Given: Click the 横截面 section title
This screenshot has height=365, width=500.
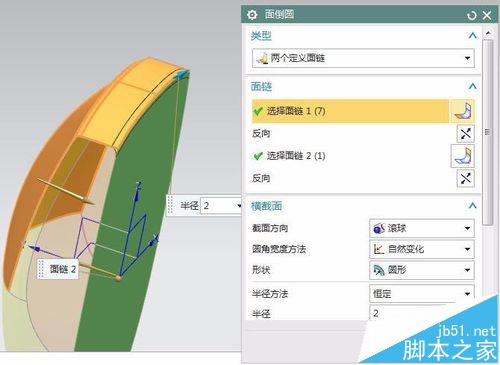Looking at the screenshot, I should (x=266, y=206).
